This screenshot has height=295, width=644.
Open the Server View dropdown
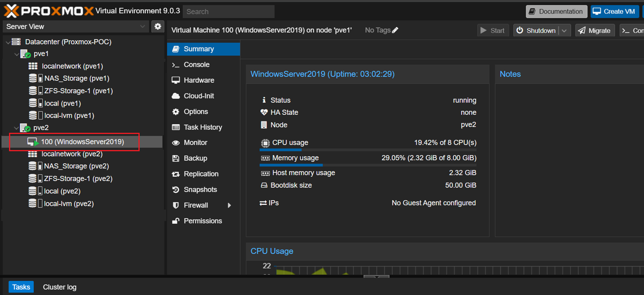point(75,26)
